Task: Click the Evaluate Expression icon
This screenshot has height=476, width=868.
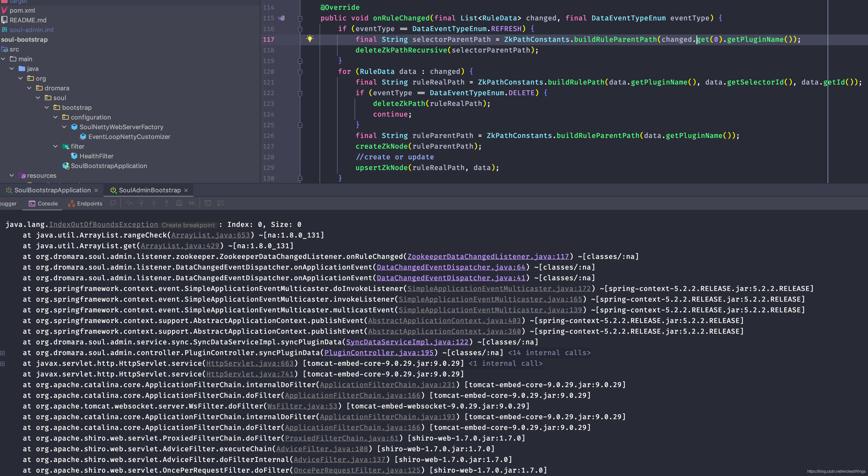Action: (208, 203)
